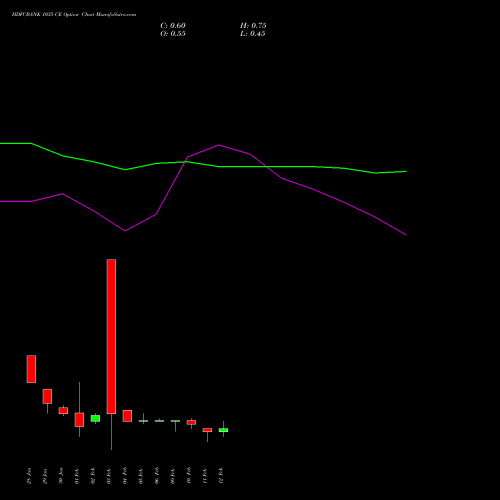Click the 09 Feb date label
Image resolution: width=500 pixels, height=500 pixels.
tap(173, 476)
